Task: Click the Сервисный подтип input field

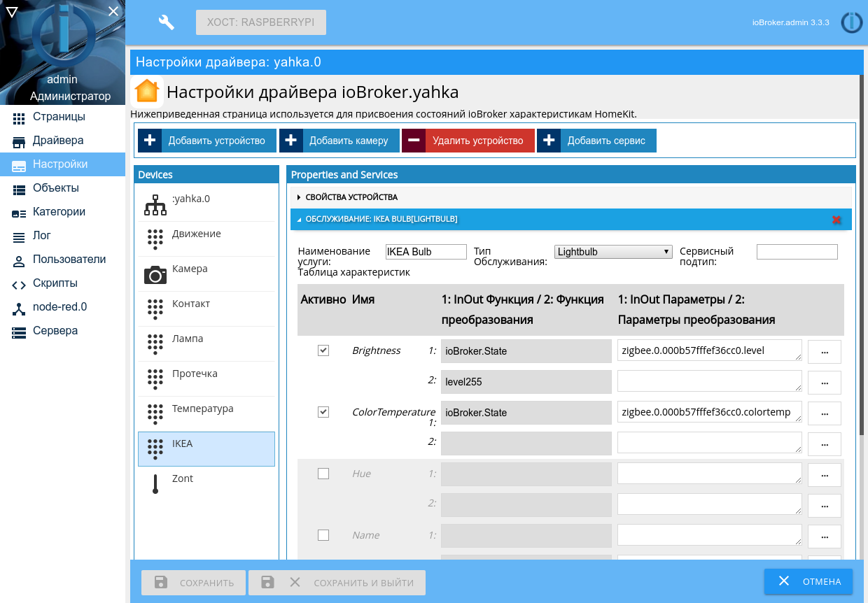Action: point(797,252)
